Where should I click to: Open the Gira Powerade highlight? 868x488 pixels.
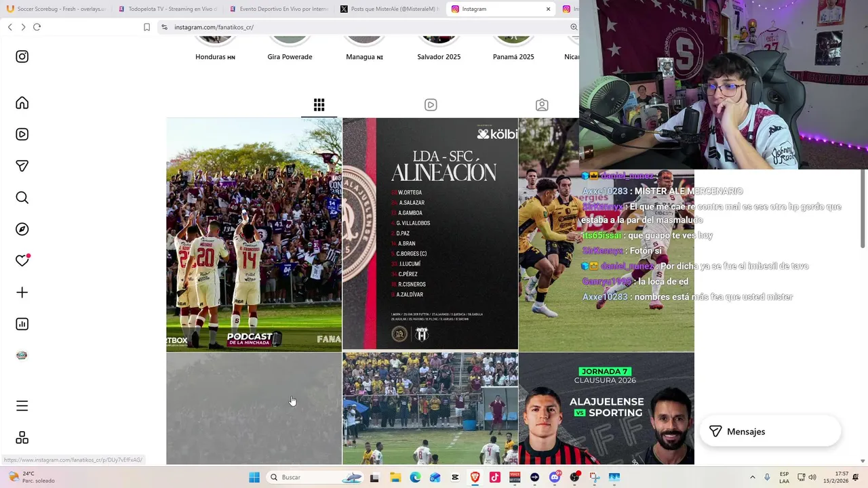[x=290, y=48]
